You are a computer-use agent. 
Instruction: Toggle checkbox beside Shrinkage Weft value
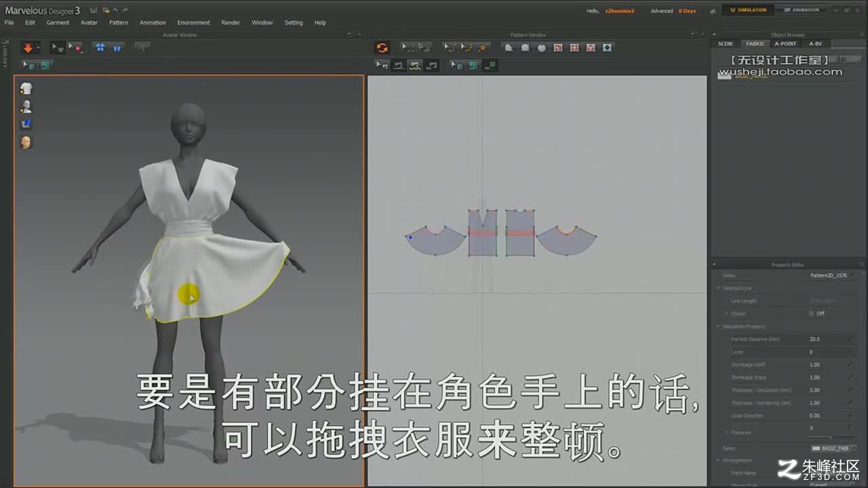tap(850, 365)
